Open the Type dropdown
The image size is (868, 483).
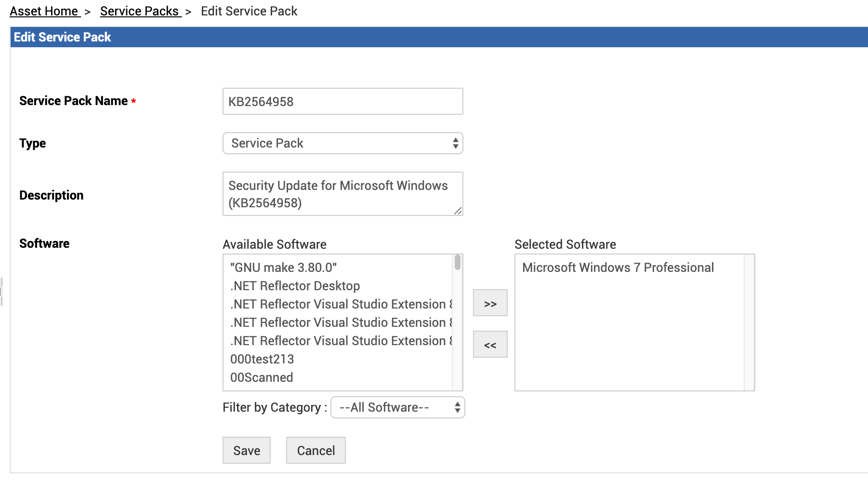point(342,143)
